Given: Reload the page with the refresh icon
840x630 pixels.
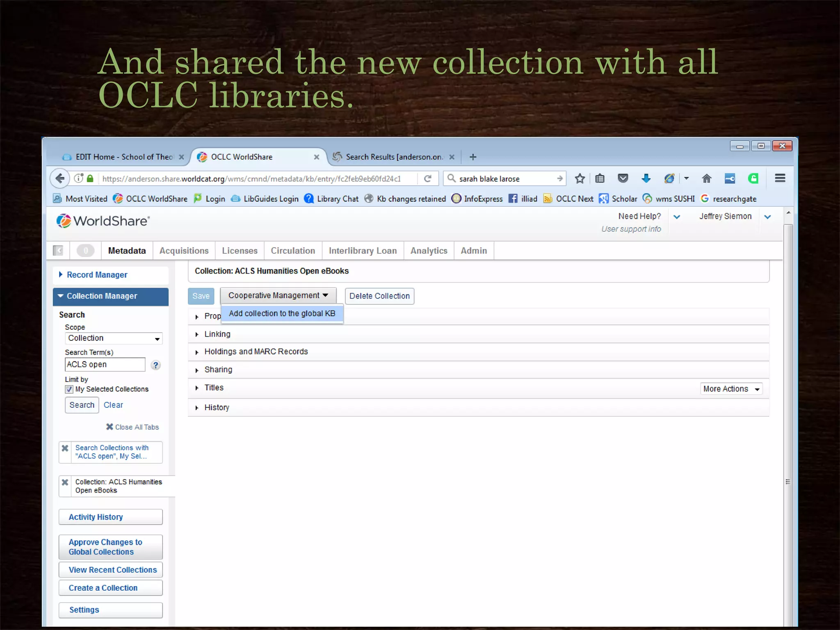Looking at the screenshot, I should pyautogui.click(x=427, y=178).
